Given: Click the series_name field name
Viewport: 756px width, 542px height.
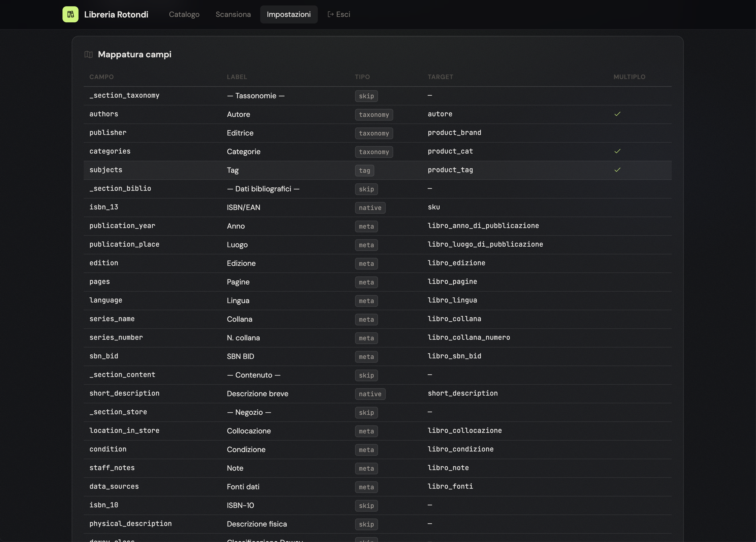Looking at the screenshot, I should coord(112,319).
